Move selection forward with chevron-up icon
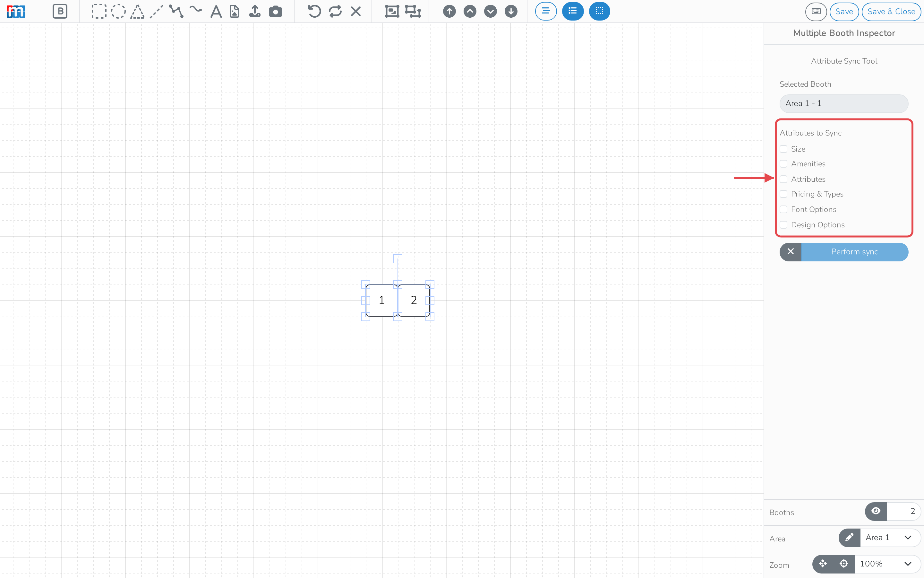 470,12
